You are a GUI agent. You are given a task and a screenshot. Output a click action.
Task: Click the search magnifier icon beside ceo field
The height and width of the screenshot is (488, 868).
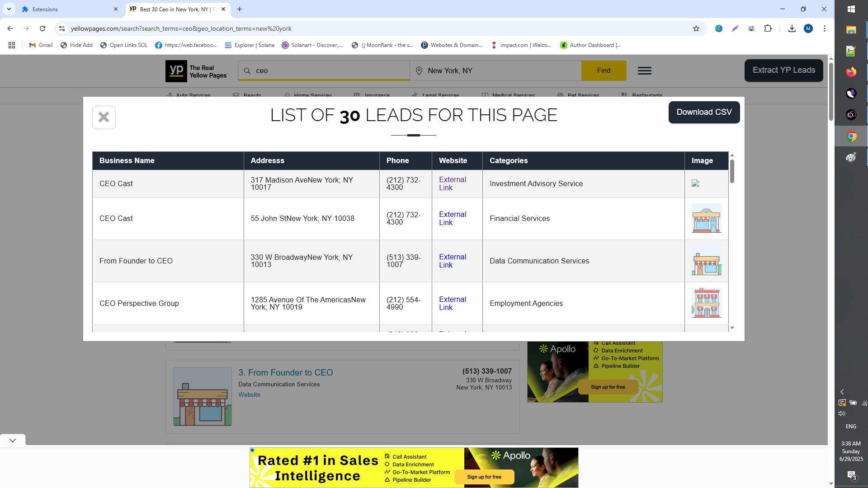point(247,70)
